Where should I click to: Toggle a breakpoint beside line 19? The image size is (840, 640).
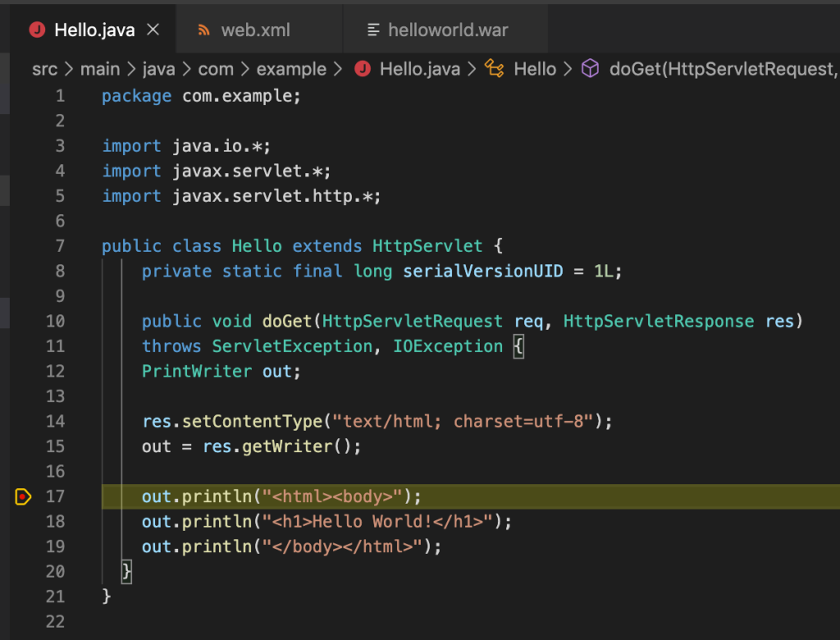coord(22,546)
